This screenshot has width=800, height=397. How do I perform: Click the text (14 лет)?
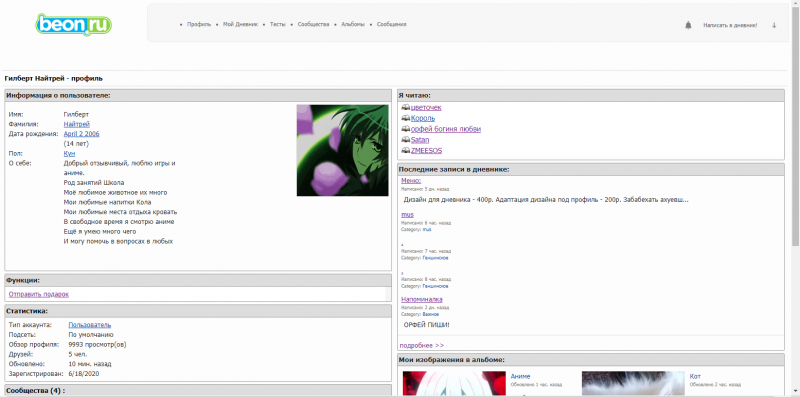coord(76,143)
